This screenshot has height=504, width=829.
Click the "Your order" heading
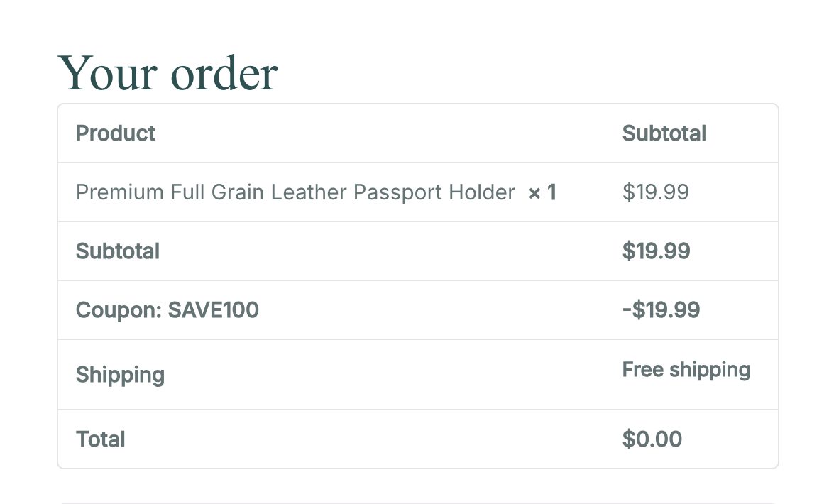[168, 73]
